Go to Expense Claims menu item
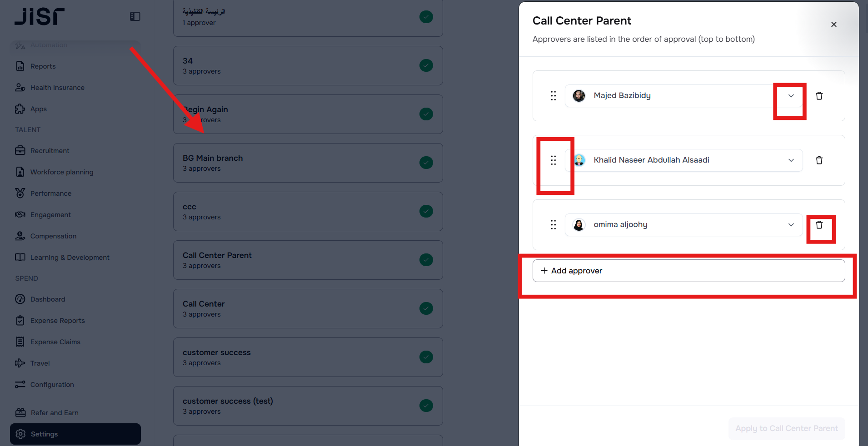 point(55,342)
